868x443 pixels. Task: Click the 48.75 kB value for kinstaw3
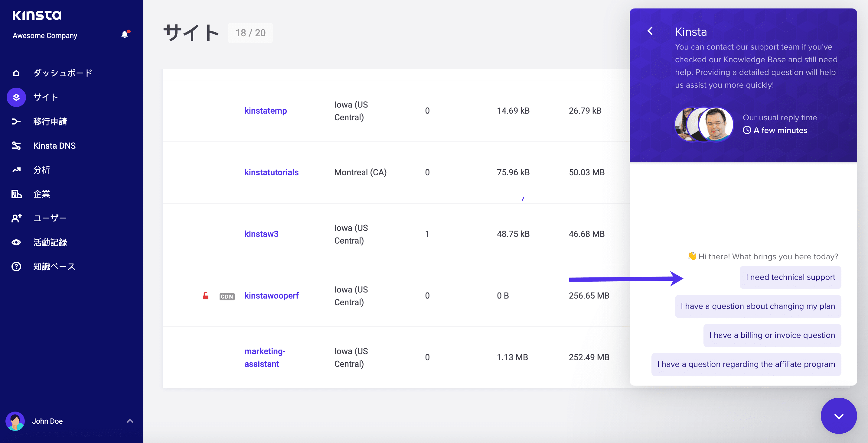pos(513,234)
